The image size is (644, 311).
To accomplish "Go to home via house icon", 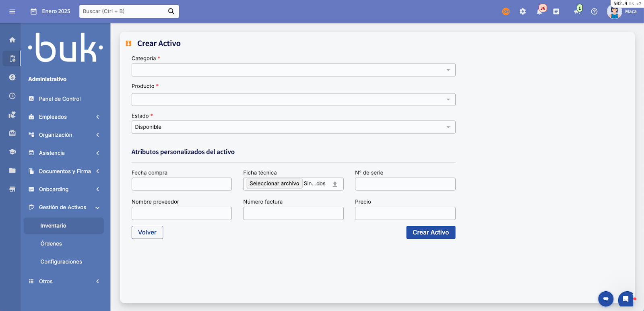I will (x=12, y=40).
